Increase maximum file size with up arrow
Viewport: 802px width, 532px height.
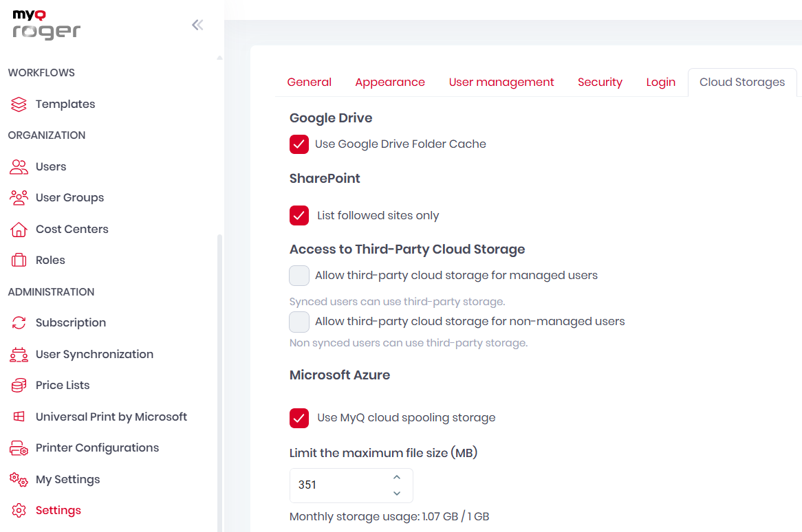point(397,477)
